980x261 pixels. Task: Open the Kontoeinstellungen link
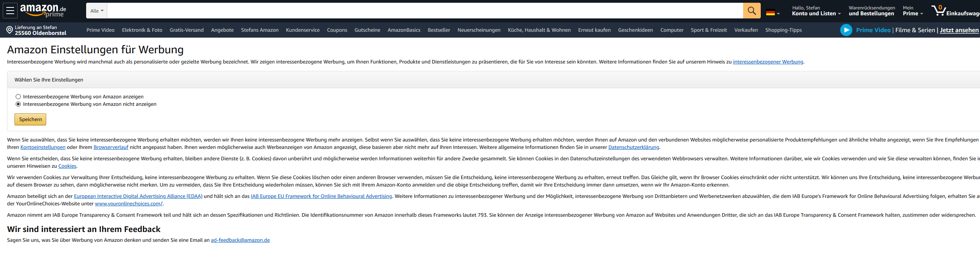pyautogui.click(x=43, y=147)
